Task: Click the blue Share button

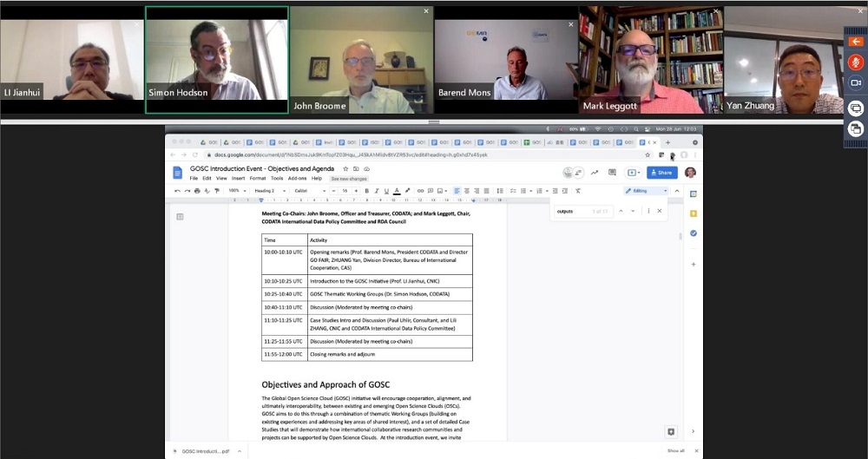Action: (x=662, y=173)
